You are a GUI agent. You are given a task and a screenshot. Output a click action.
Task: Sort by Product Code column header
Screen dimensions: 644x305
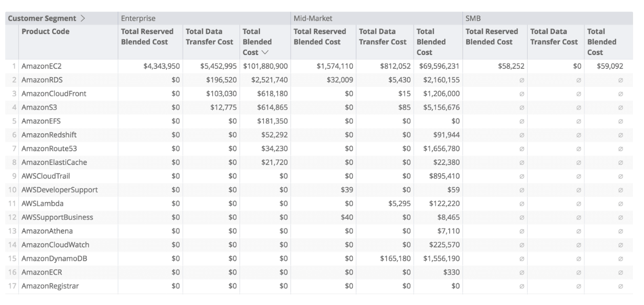point(46,31)
